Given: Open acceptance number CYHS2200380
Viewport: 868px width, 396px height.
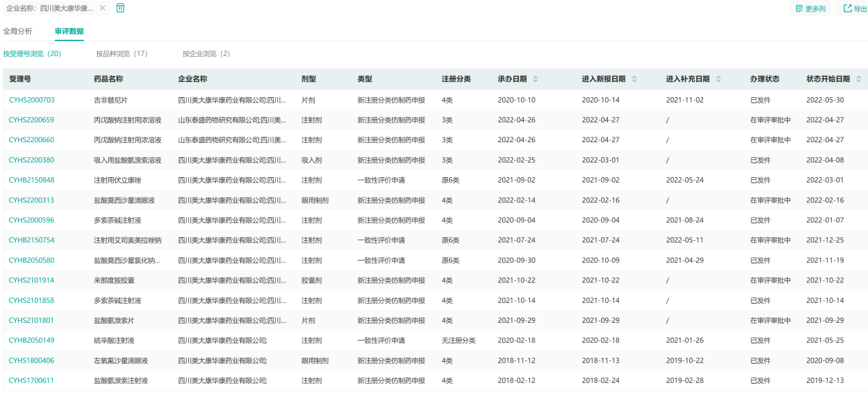Looking at the screenshot, I should point(31,160).
